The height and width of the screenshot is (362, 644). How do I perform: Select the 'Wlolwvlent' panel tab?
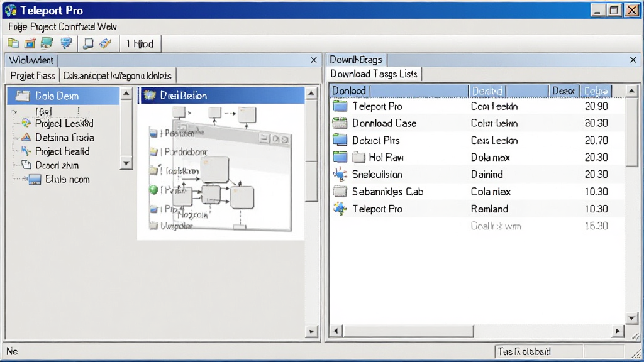click(31, 60)
